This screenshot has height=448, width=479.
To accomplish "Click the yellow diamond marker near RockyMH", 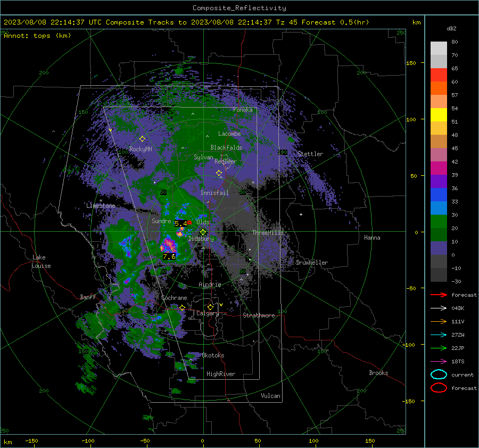I will click(142, 139).
